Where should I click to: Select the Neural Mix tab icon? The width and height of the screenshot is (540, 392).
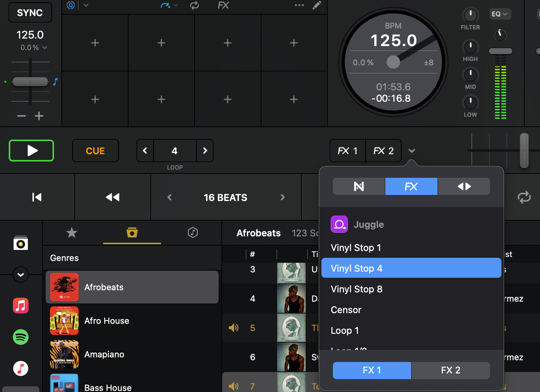point(359,186)
